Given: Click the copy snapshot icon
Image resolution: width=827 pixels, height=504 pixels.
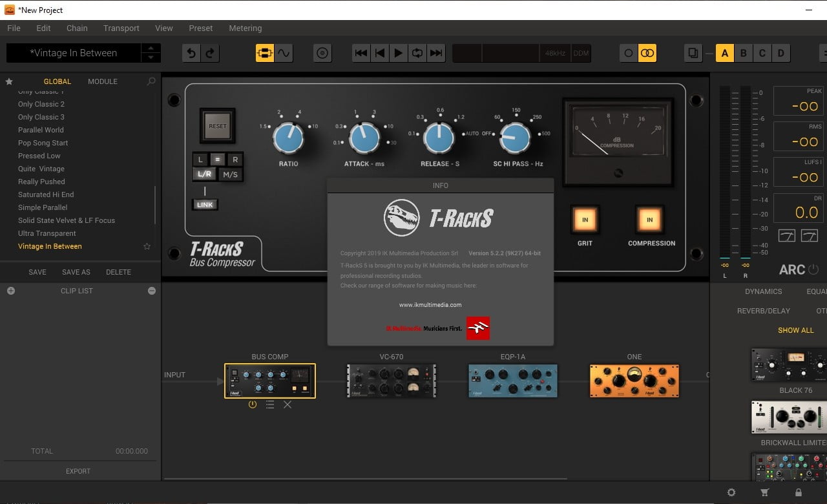Looking at the screenshot, I should coord(693,53).
